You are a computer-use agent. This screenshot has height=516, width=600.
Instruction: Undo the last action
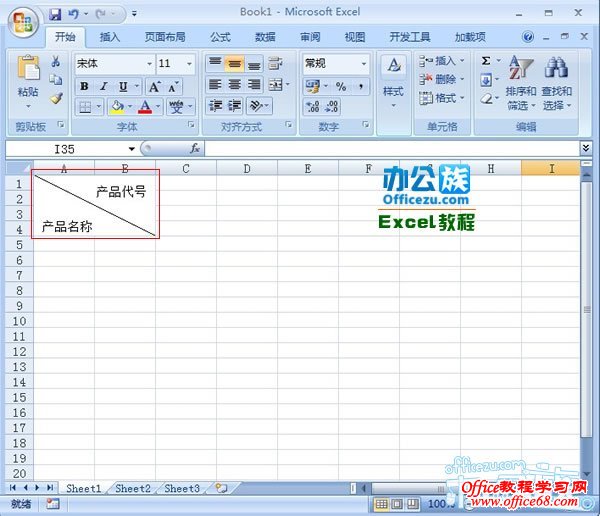[73, 15]
